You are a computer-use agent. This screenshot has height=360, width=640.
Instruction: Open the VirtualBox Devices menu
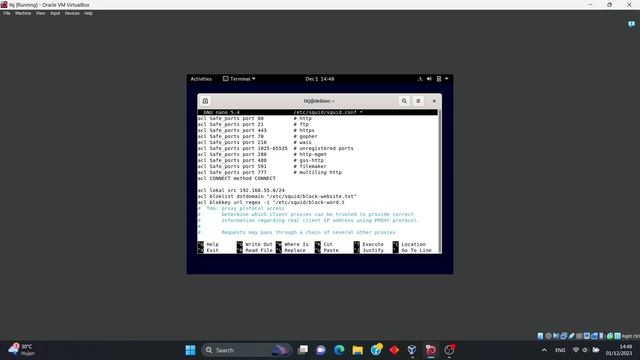[x=72, y=13]
